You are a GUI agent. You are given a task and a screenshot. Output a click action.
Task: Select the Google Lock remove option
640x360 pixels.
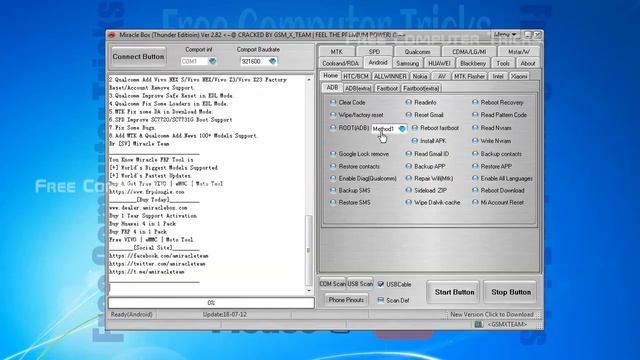coord(359,154)
